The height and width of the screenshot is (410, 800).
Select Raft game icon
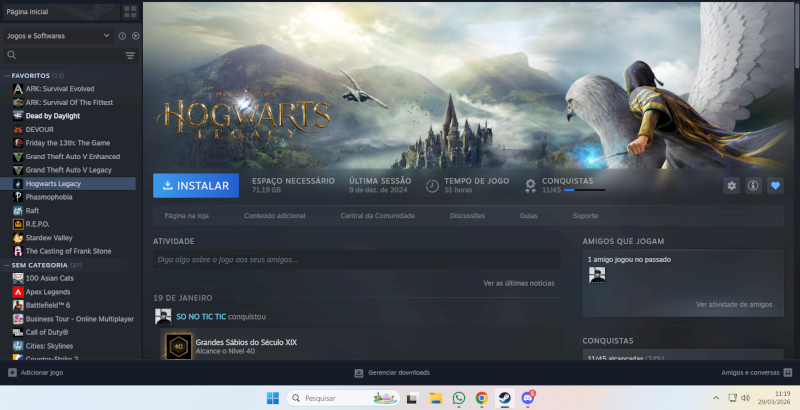(18, 210)
